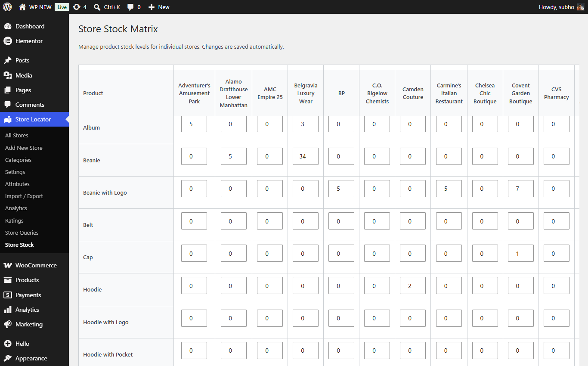Screen dimensions: 588x366
Task: Go to Import / Export
Action: (x=24, y=196)
